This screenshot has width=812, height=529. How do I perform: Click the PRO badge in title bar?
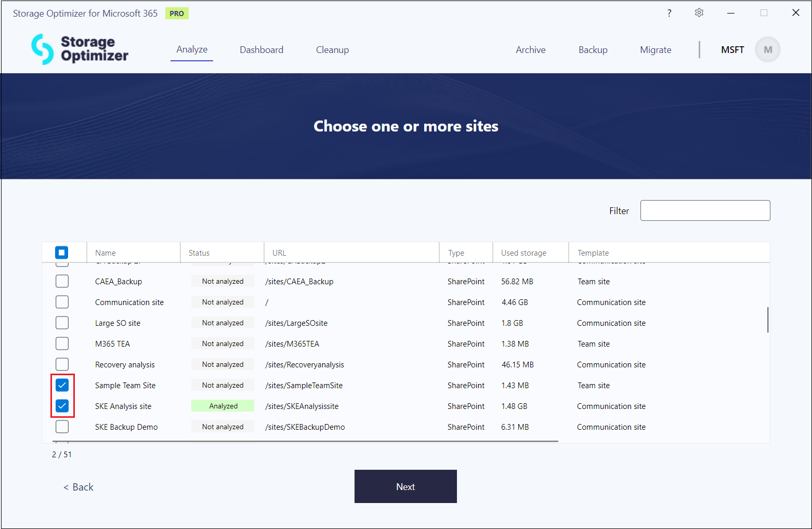pos(177,14)
